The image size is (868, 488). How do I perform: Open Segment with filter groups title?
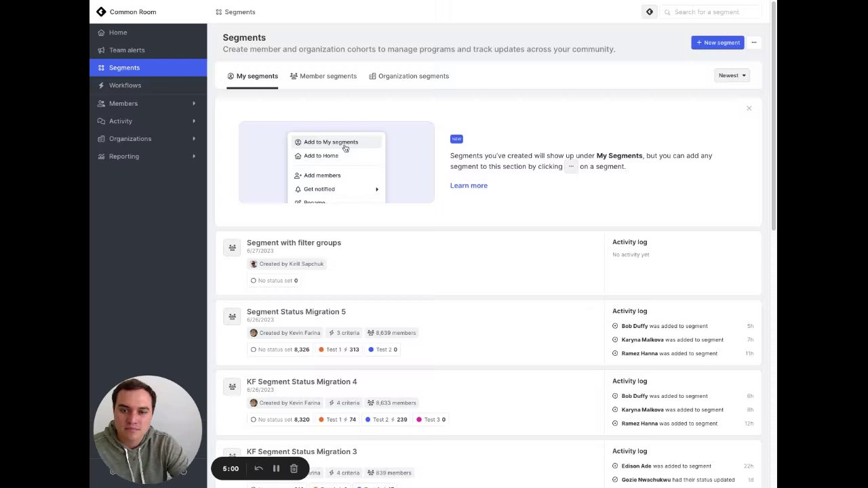click(x=294, y=243)
